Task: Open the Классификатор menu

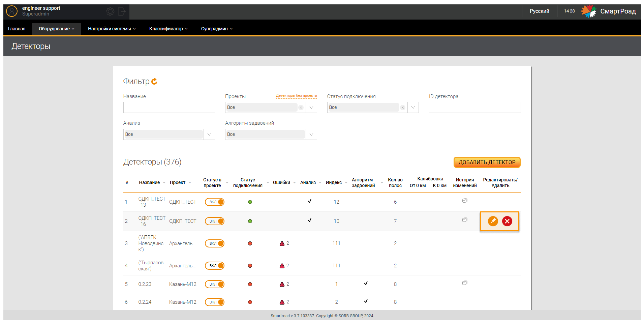Action: tap(168, 29)
